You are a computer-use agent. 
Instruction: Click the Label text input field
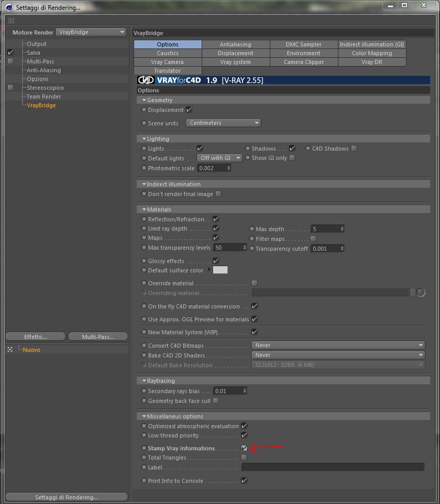click(x=333, y=467)
